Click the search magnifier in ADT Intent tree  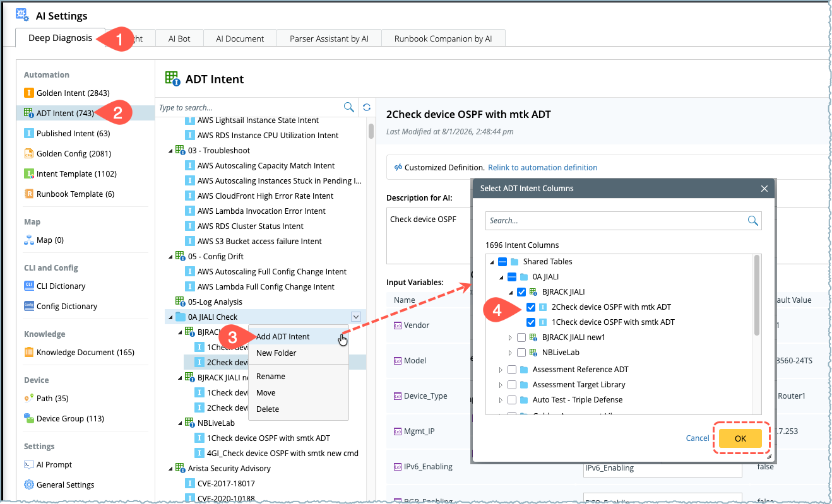(x=348, y=107)
